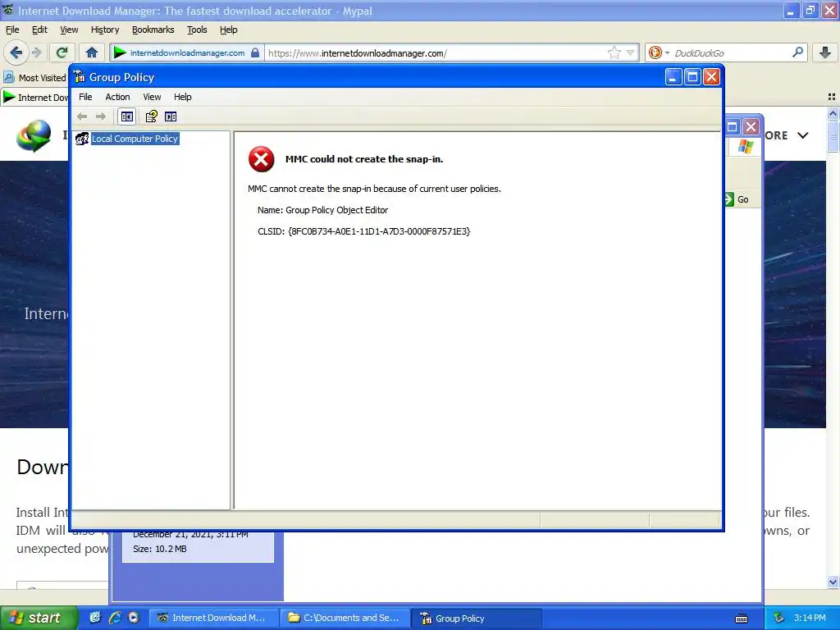Open Mypal browser Tools menu
Viewport: 840px width, 630px height.
(197, 30)
